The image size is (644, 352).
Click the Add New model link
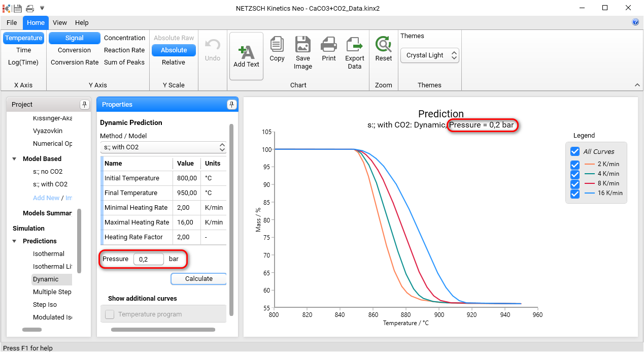click(x=46, y=198)
